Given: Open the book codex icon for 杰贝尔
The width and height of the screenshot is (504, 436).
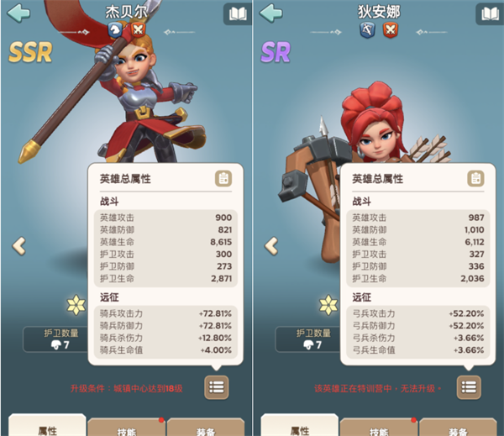Looking at the screenshot, I should pos(238,14).
